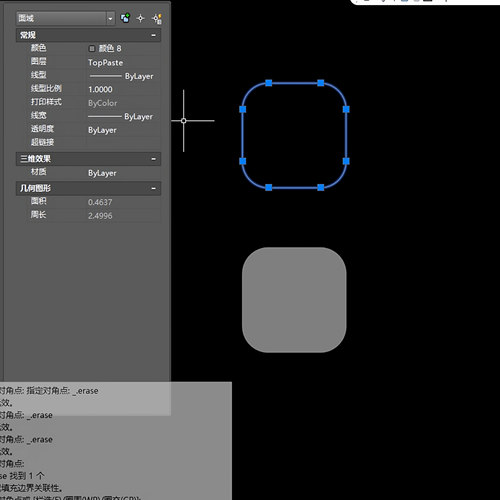Click the 颜色 8 color swatch
Image resolution: width=500 pixels, height=500 pixels.
click(92, 49)
